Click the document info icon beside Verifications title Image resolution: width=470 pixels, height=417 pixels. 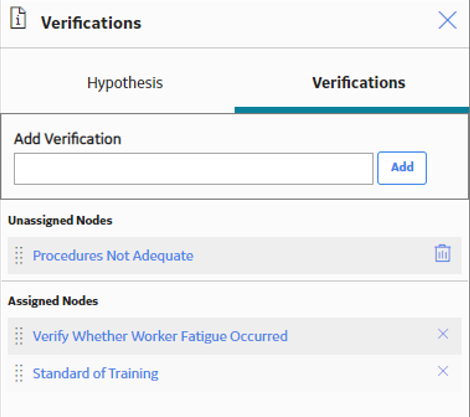(x=18, y=19)
